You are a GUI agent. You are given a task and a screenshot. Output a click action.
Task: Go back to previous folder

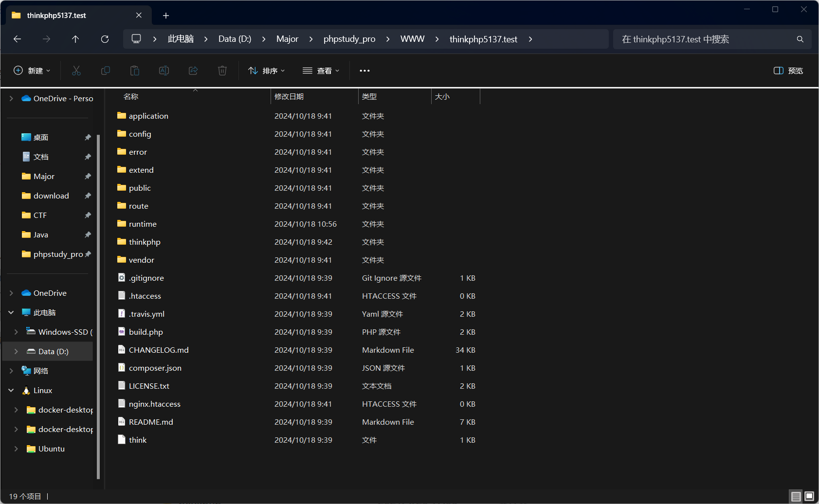(x=18, y=39)
